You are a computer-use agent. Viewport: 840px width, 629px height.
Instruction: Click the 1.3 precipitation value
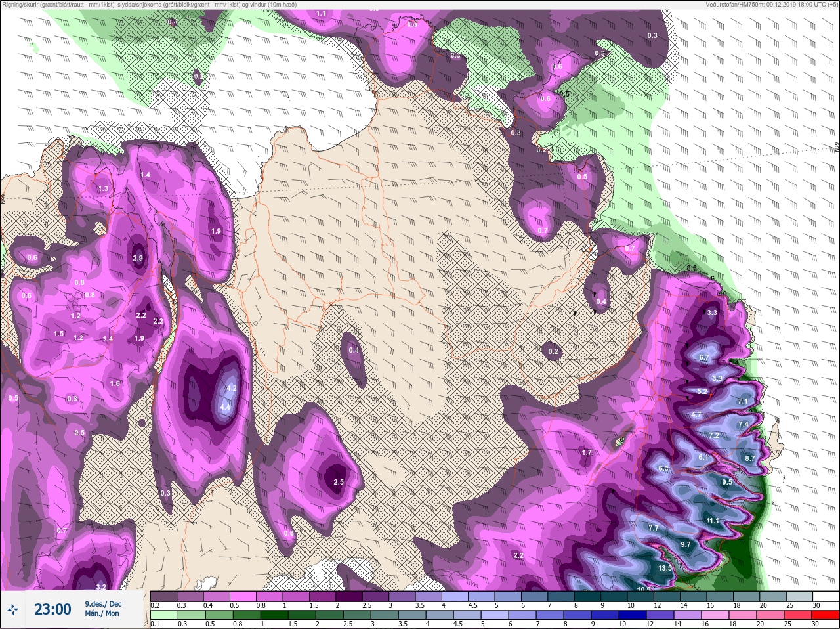point(103,188)
